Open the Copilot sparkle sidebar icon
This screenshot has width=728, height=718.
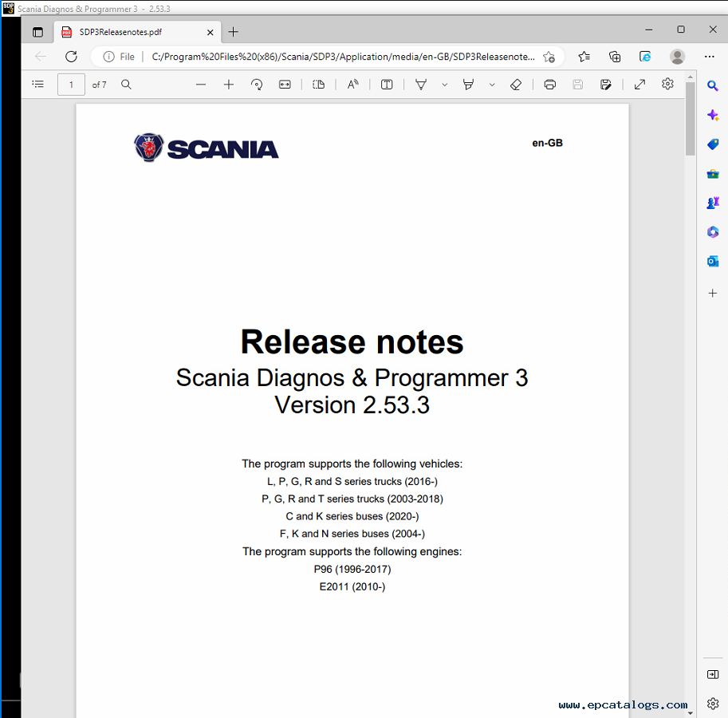coord(713,115)
